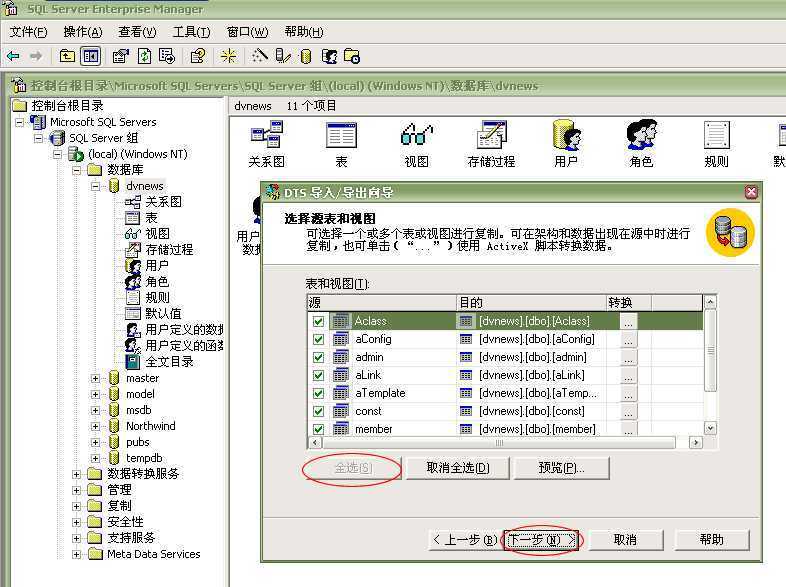Click the 预览(P)... button
Viewport: 786px width, 587px height.
(x=562, y=468)
